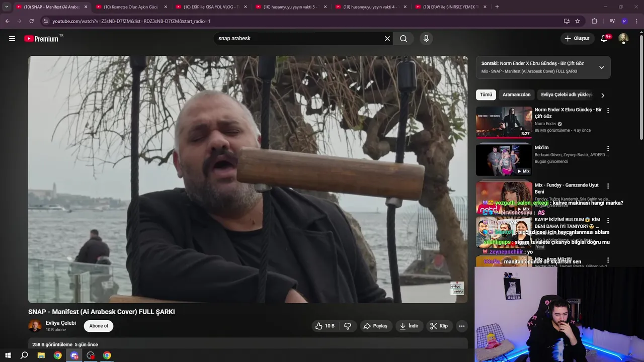Open options menu for Bir Çift Göz video

pyautogui.click(x=608, y=111)
